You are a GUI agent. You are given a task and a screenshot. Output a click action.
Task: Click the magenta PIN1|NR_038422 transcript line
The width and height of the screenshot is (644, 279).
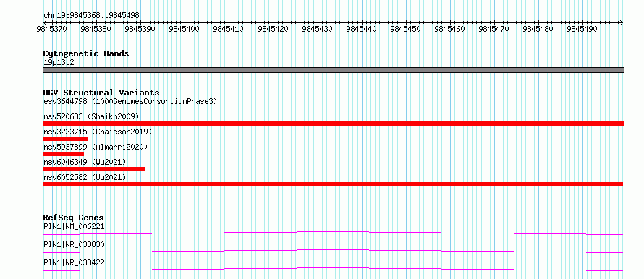click(333, 269)
